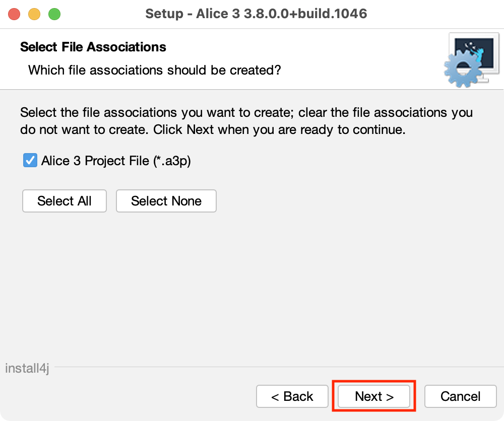Continue setup with the Next button

[x=374, y=396]
